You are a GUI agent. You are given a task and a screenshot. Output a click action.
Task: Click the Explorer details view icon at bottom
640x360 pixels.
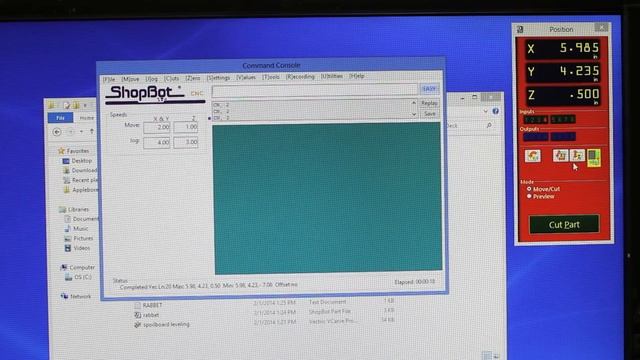pos(486,356)
